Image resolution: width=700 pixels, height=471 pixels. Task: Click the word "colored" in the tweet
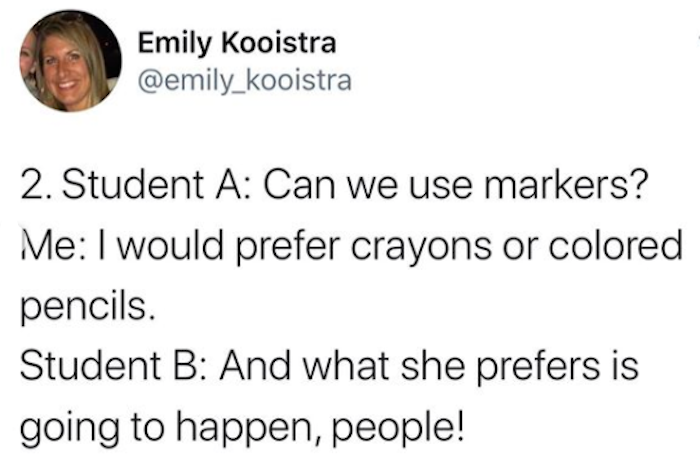616,245
